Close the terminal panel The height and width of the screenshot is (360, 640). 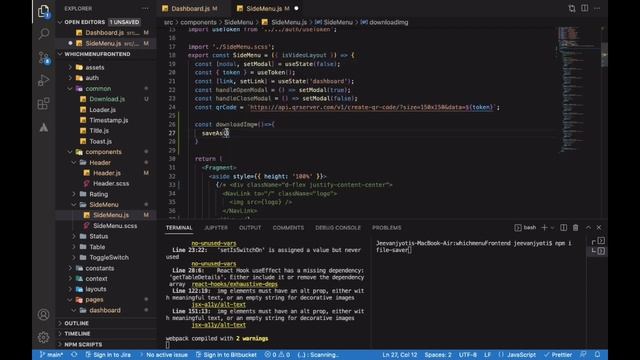click(599, 227)
